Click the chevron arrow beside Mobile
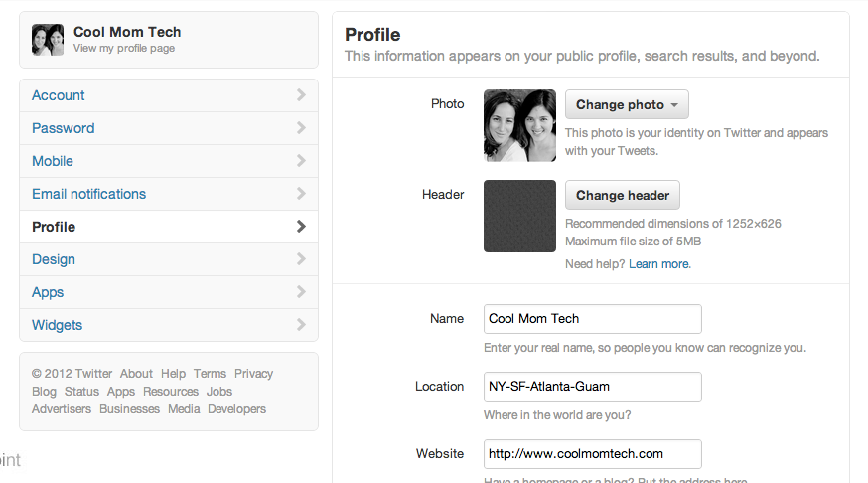Viewport: 868px width, 483px height. pos(301,161)
